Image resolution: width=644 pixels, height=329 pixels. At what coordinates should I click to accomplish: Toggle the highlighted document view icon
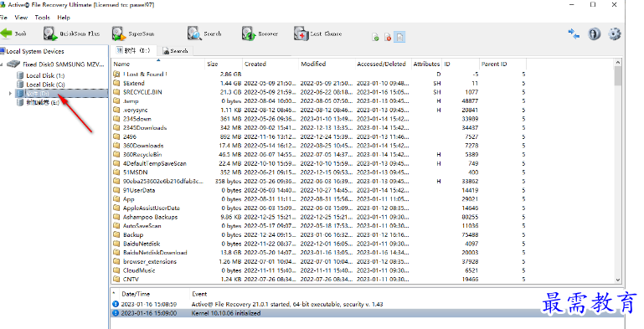pyautogui.click(x=399, y=38)
